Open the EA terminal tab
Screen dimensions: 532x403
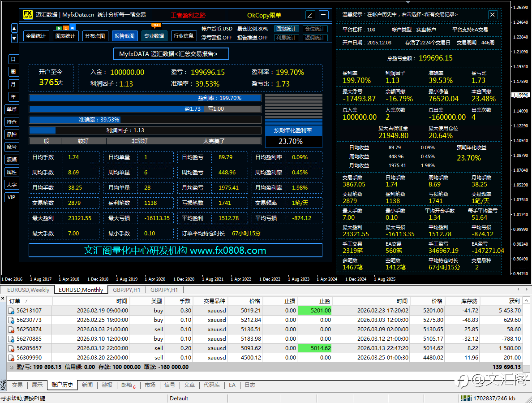(232, 385)
